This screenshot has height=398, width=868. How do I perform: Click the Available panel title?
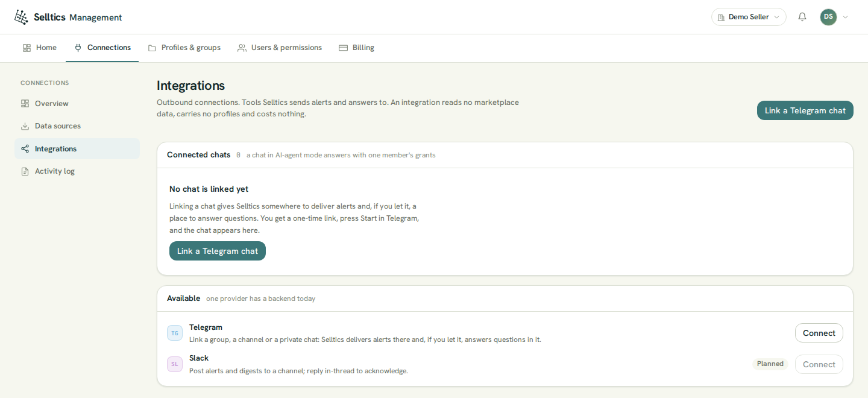(x=183, y=298)
